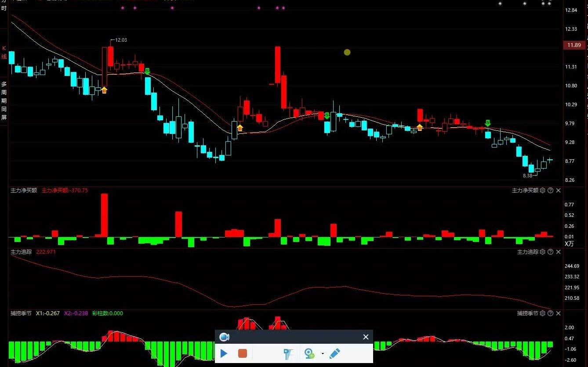
Task: Open help for the 捕捞季节 indicator
Action: (x=551, y=313)
